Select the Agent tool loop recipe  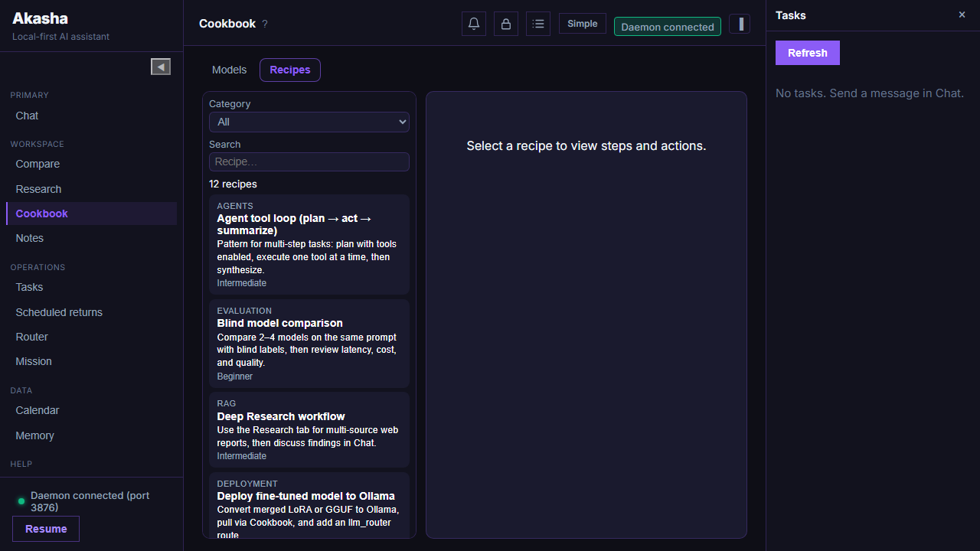pos(309,245)
